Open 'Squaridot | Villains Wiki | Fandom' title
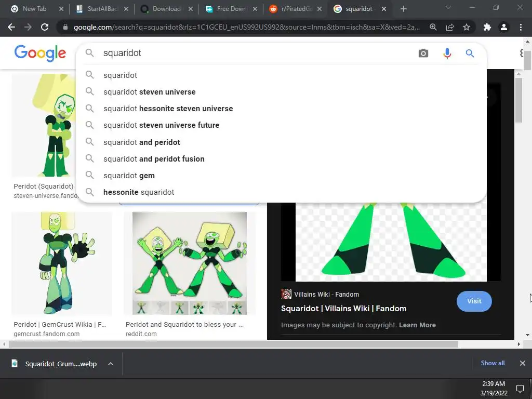The width and height of the screenshot is (532, 399). (x=344, y=309)
